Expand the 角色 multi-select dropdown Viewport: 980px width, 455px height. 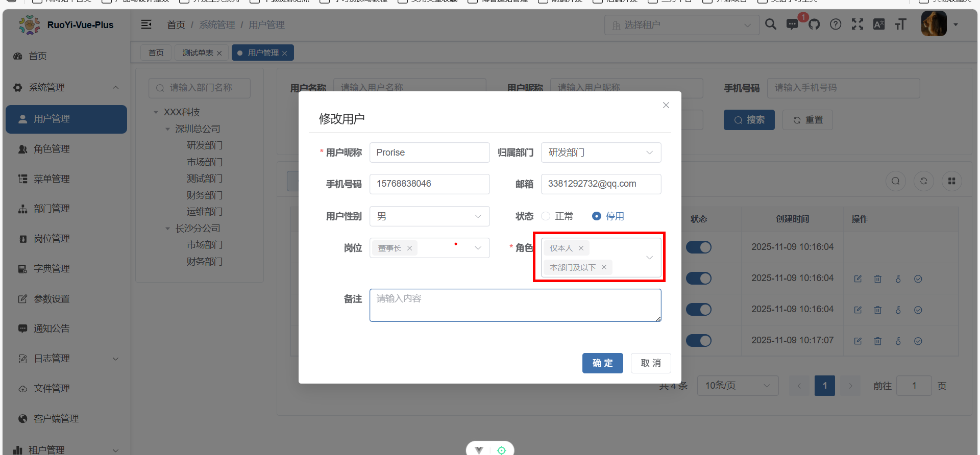pyautogui.click(x=649, y=258)
